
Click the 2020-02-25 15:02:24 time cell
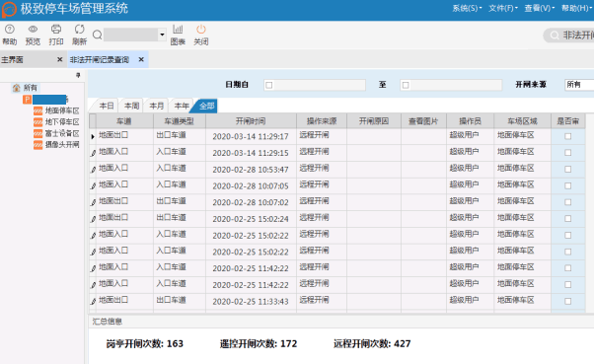pos(251,219)
